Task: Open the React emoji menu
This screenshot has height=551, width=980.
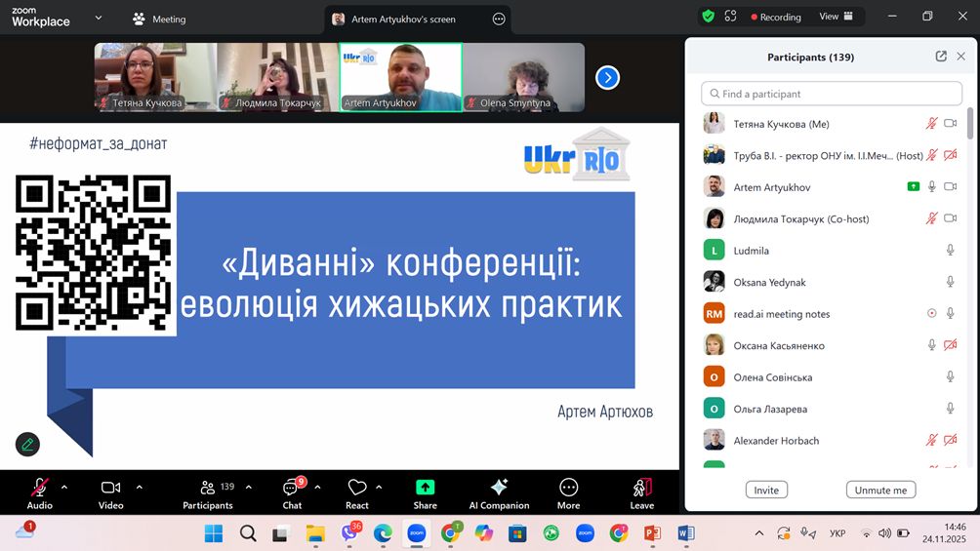Action: [357, 488]
